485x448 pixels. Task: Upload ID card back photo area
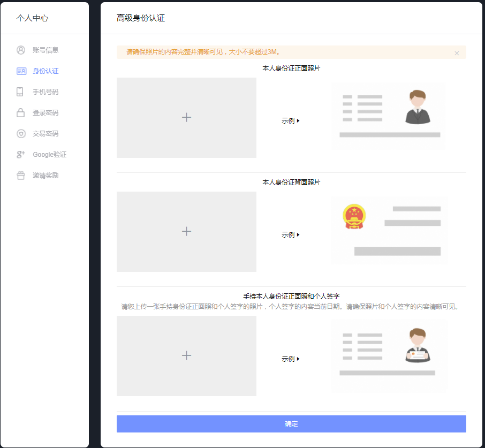(x=186, y=232)
